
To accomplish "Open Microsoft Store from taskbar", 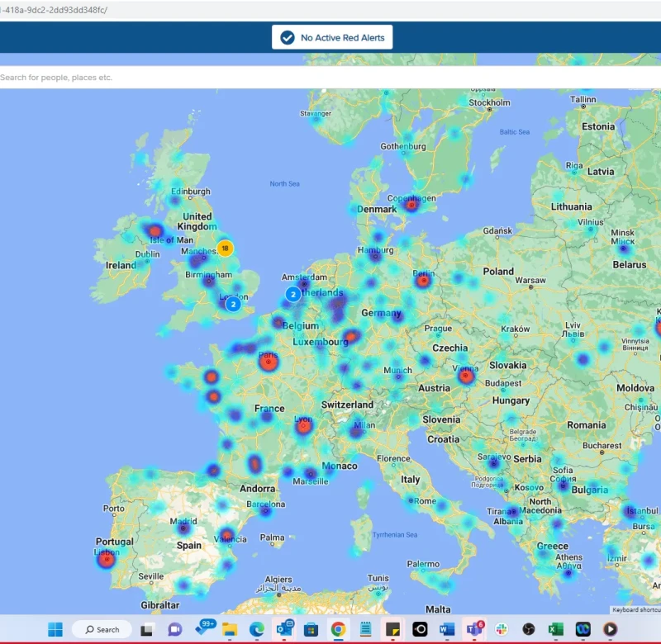I will click(x=311, y=629).
